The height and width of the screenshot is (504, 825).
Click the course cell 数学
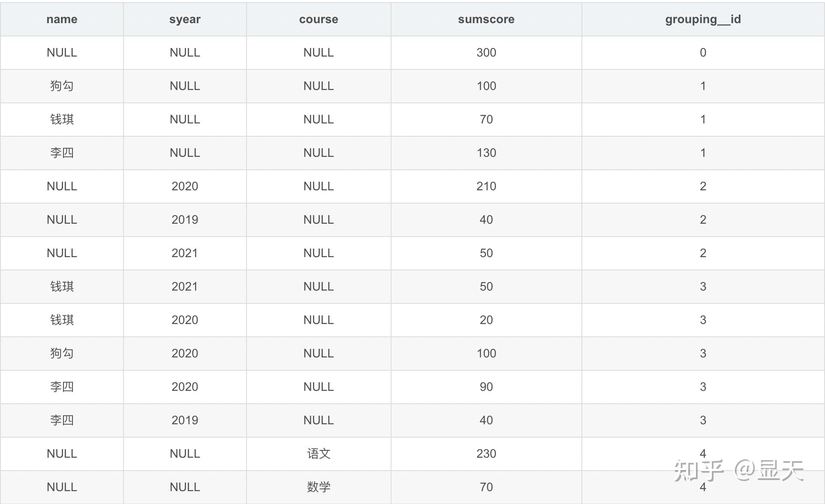pos(319,487)
